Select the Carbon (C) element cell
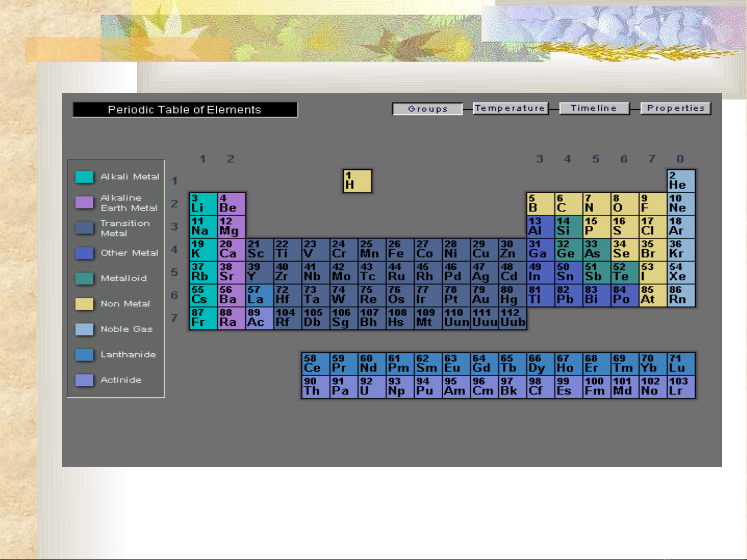Viewport: 747px width, 560px height. pyautogui.click(x=568, y=204)
